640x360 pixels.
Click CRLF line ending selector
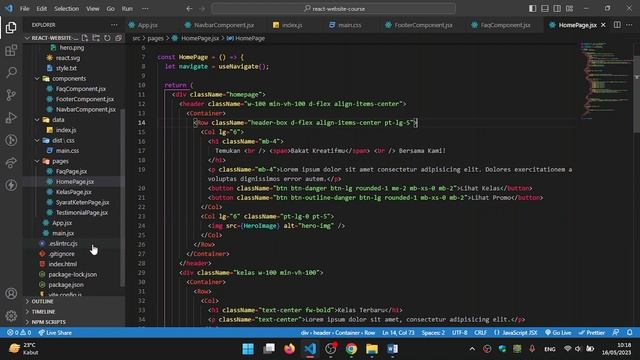[x=480, y=333]
